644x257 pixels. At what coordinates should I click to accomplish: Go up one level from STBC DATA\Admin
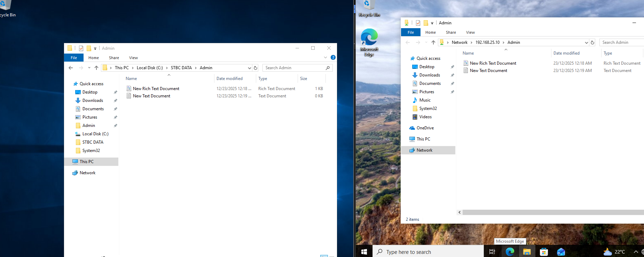tap(96, 68)
